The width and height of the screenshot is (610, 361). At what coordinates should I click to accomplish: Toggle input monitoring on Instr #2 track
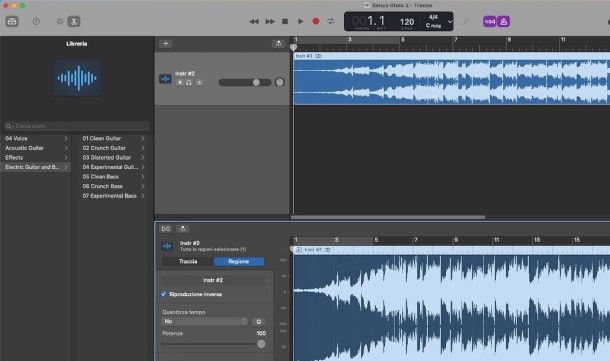(199, 82)
